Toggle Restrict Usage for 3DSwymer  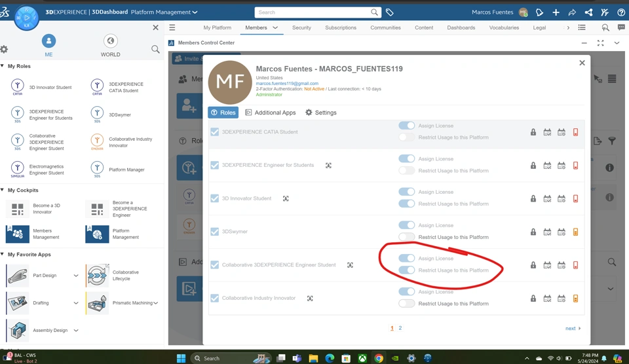pyautogui.click(x=406, y=237)
